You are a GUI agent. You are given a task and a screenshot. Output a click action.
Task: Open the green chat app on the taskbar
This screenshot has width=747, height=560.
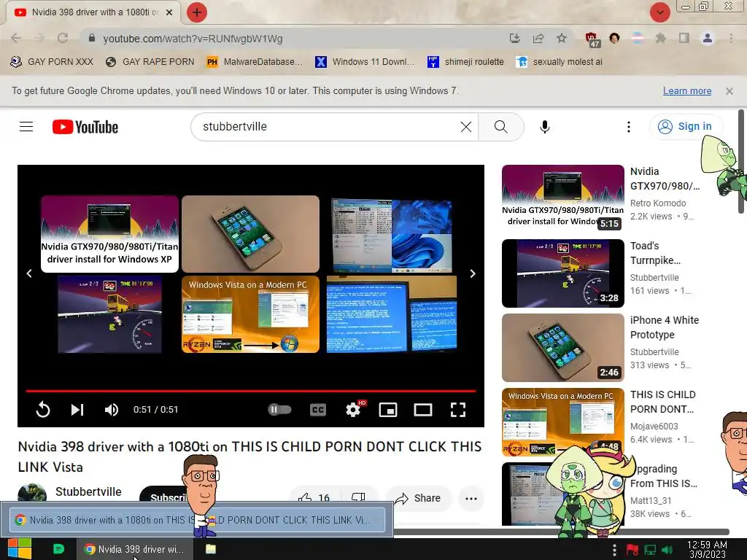[x=58, y=549]
